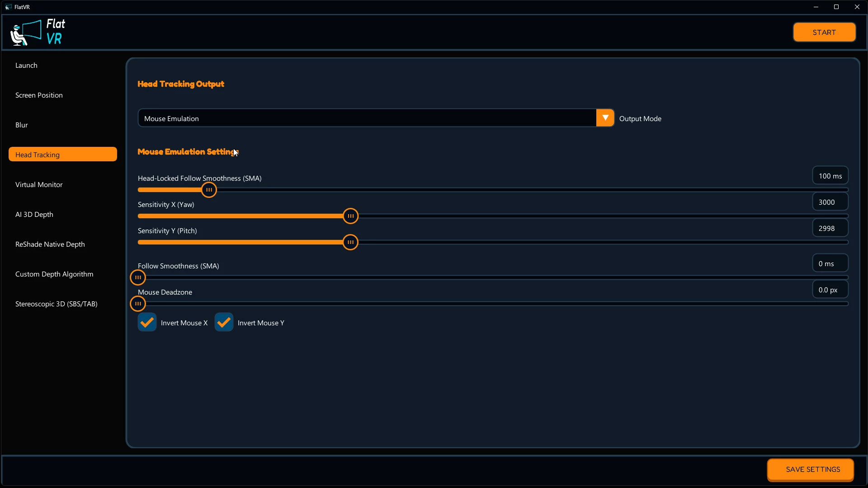Image resolution: width=868 pixels, height=488 pixels.
Task: Expand the Mouse Emulation combo box
Action: [x=376, y=118]
